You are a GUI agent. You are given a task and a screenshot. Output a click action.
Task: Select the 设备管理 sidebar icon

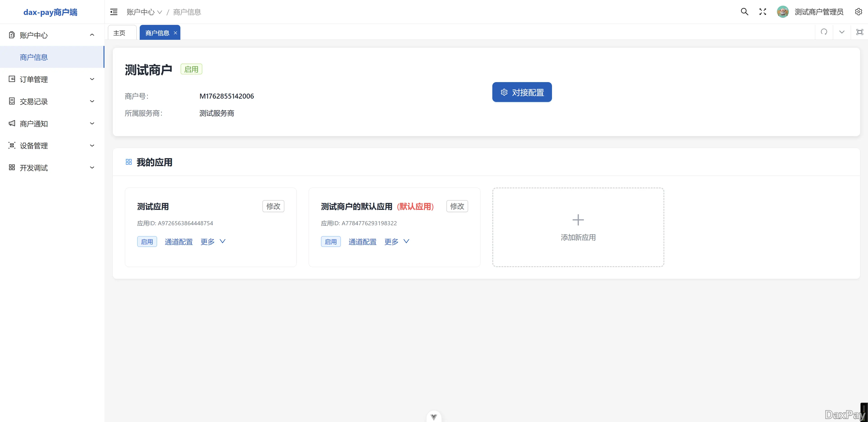pyautogui.click(x=12, y=145)
